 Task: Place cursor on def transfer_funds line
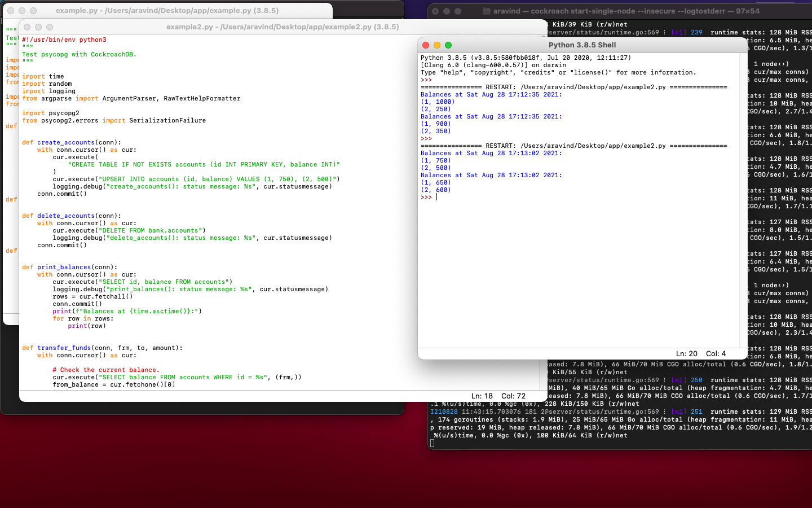pos(102,348)
